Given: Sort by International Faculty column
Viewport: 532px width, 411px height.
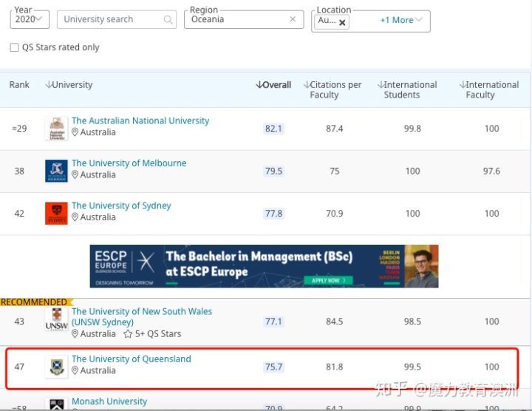Looking at the screenshot, I should click(x=489, y=89).
